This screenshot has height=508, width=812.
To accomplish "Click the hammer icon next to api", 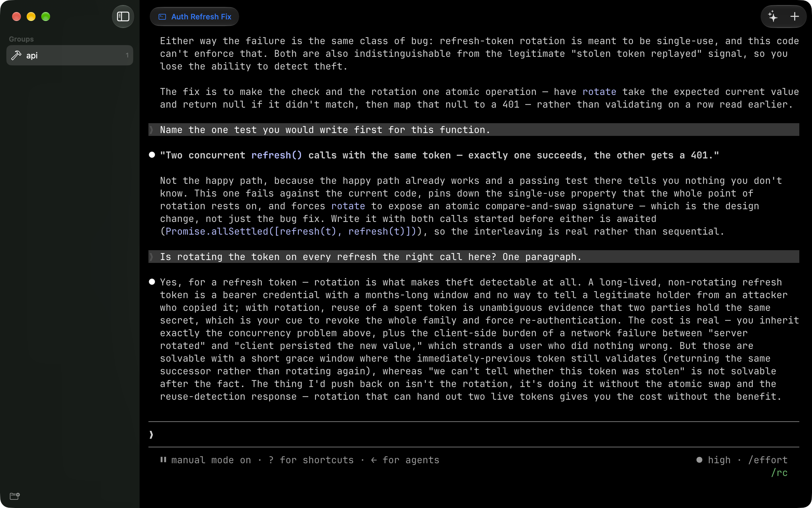I will (x=16, y=55).
